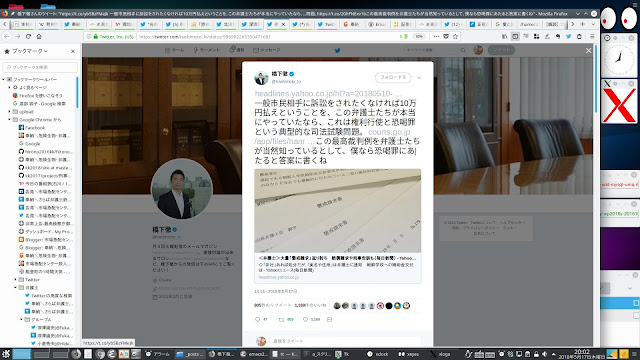Open the xclock taskbar item
Screen dimensions: 640x360
coord(379,354)
